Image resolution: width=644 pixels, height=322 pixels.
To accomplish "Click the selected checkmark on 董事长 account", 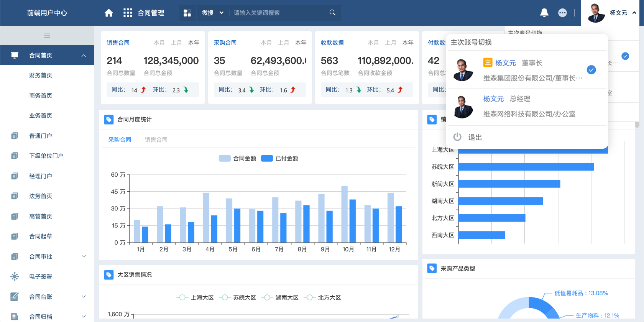I will (591, 70).
